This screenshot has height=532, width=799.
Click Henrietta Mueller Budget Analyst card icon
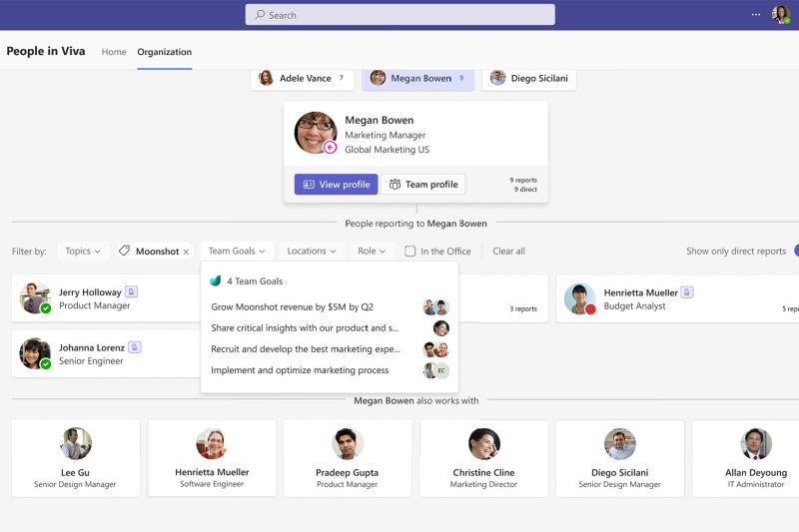click(687, 292)
